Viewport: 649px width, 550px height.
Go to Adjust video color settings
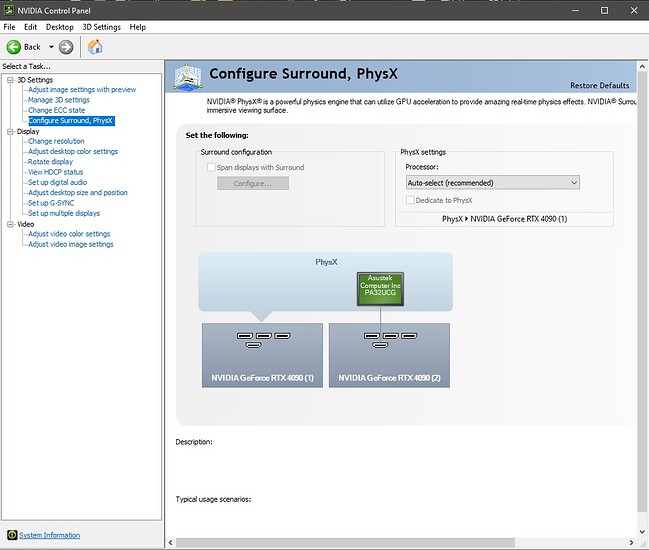point(69,234)
